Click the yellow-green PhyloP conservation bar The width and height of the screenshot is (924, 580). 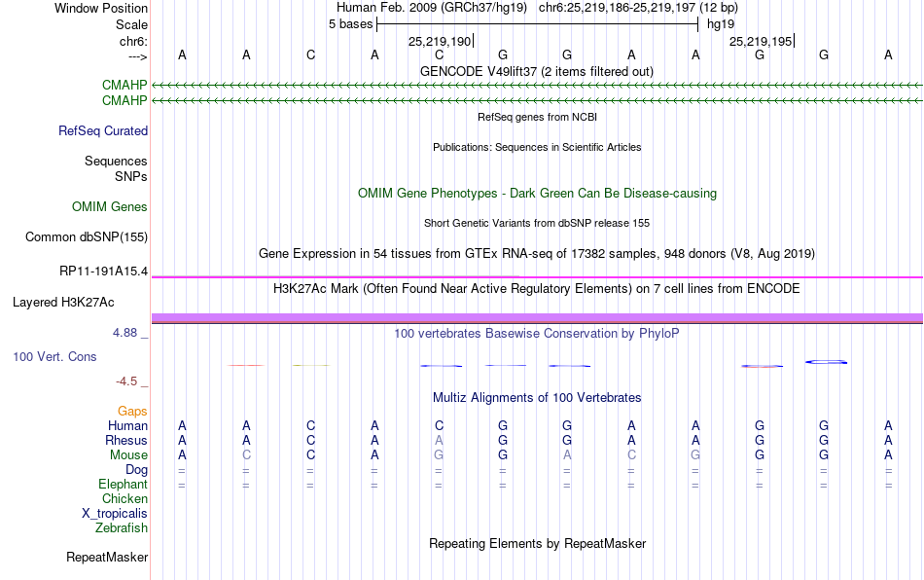(x=310, y=366)
